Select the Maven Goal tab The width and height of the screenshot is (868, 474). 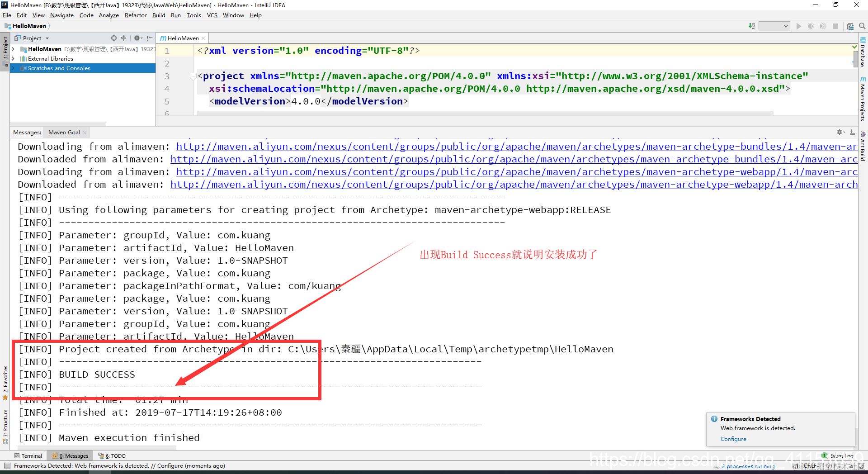coord(64,133)
